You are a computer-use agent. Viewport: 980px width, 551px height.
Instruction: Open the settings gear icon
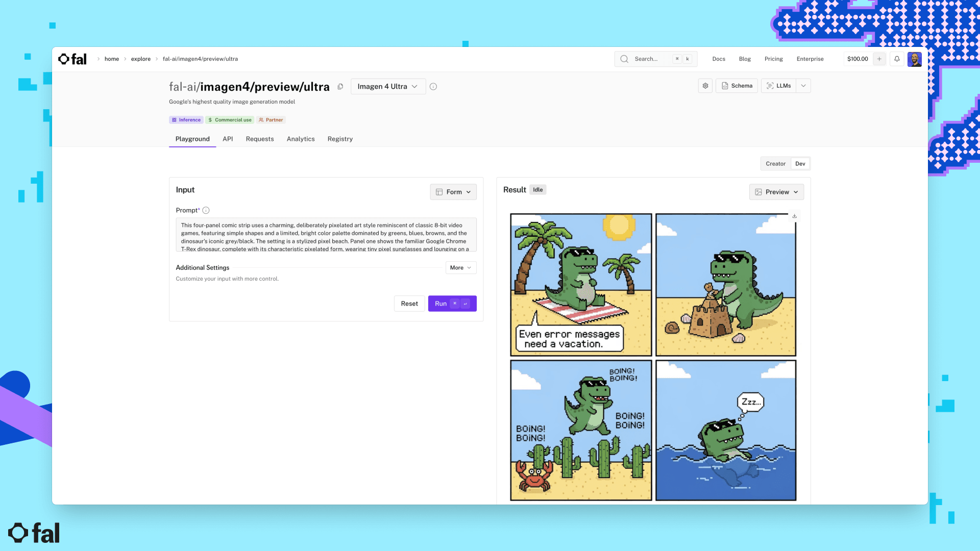pyautogui.click(x=705, y=86)
